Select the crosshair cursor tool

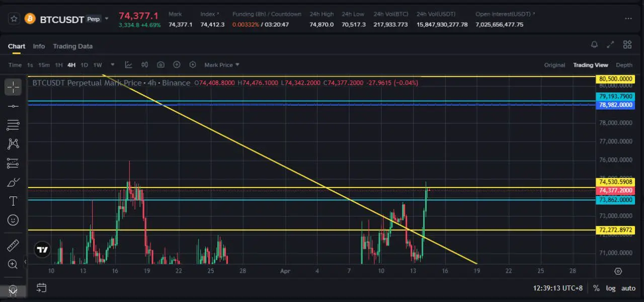click(x=13, y=87)
